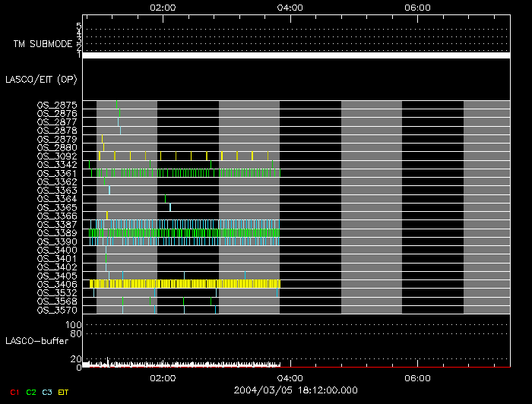
Task: Click the C3 legend label
Action: pyautogui.click(x=48, y=392)
